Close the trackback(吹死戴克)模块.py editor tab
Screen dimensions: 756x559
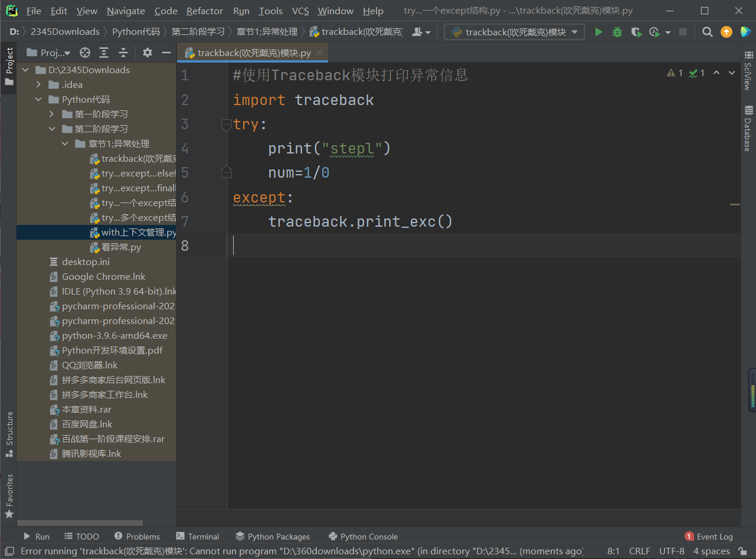pyautogui.click(x=320, y=53)
